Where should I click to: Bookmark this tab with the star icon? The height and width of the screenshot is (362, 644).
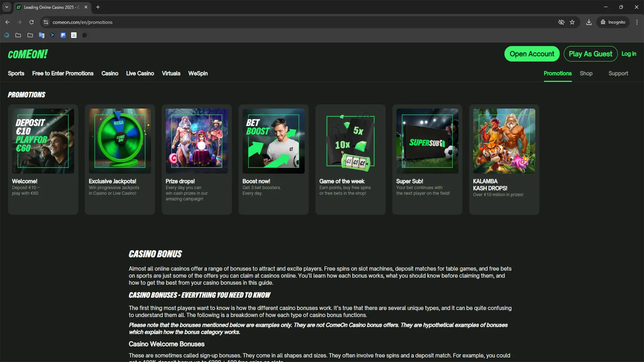pos(572,22)
